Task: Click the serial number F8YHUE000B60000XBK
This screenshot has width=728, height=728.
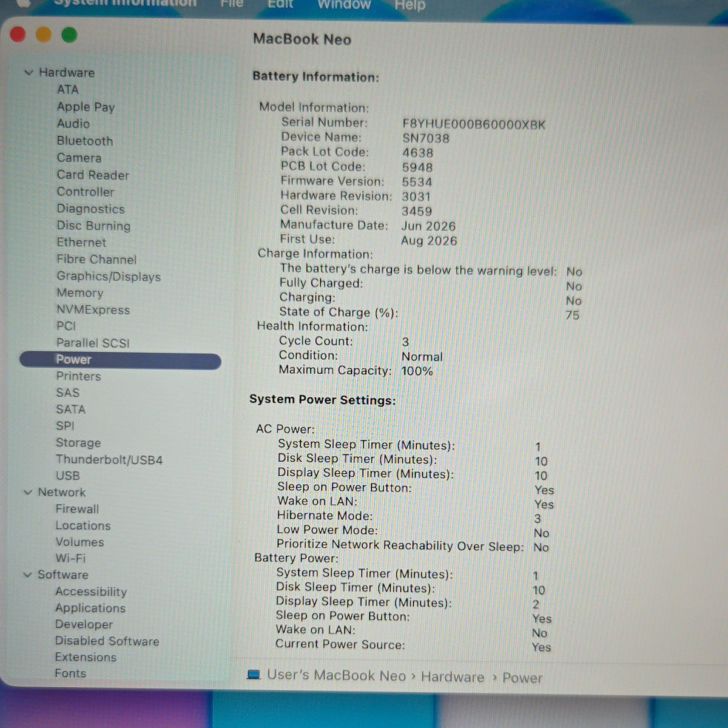Action: [x=474, y=124]
